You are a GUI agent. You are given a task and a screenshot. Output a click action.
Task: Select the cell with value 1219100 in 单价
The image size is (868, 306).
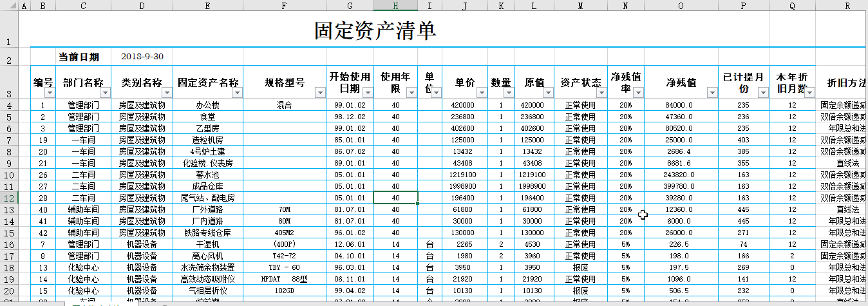[464, 175]
